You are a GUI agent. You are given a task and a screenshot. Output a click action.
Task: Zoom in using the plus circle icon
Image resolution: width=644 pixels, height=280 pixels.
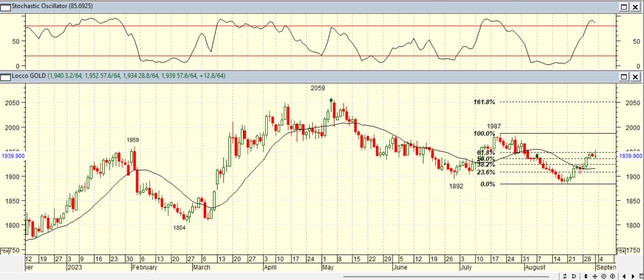(613, 276)
